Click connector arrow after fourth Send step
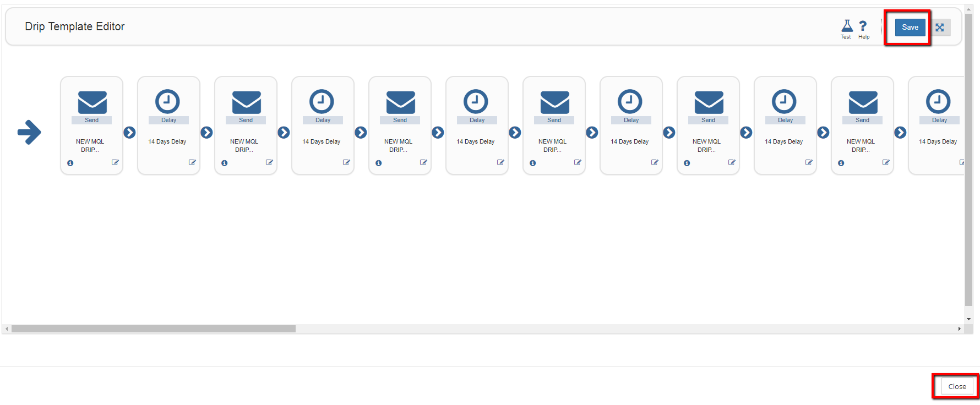The height and width of the screenshot is (405, 980). [592, 132]
